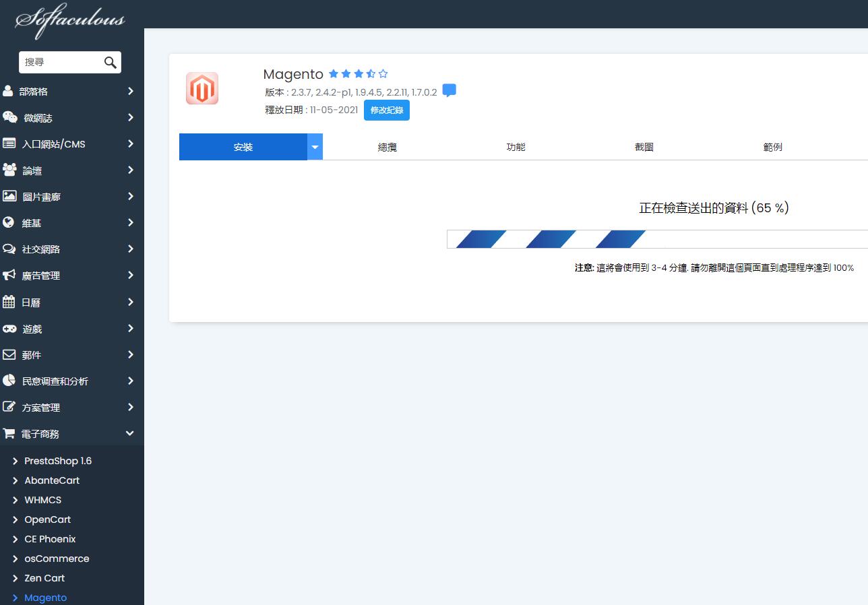868x605 pixels.
Task: Expand the 入口網站/CMS category arrow
Action: pyautogui.click(x=131, y=144)
